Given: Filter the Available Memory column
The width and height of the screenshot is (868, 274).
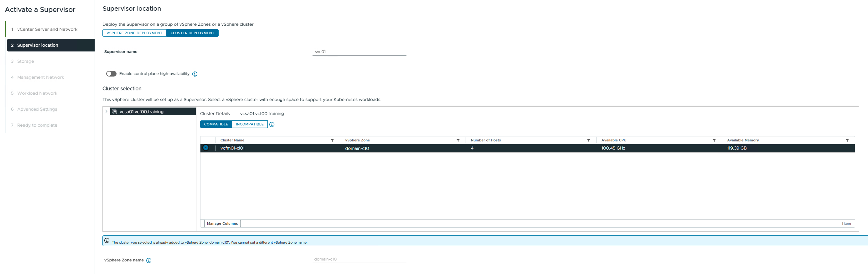Looking at the screenshot, I should pos(847,140).
